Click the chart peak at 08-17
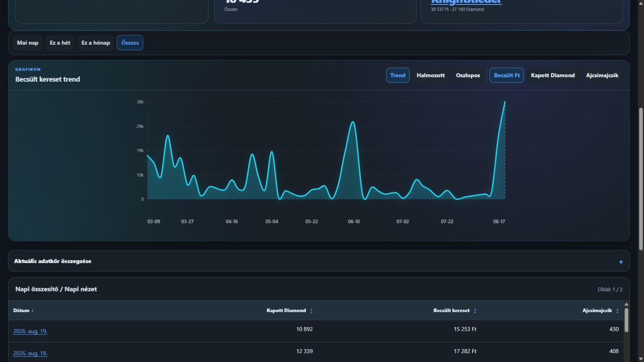Viewport: 644px width, 362px height. [x=505, y=102]
